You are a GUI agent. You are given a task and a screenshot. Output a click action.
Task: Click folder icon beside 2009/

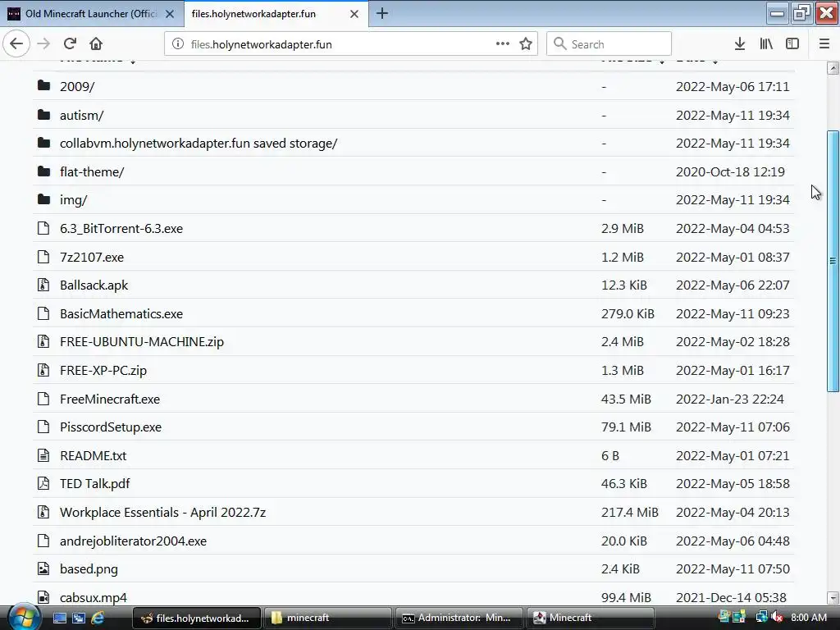(x=44, y=85)
